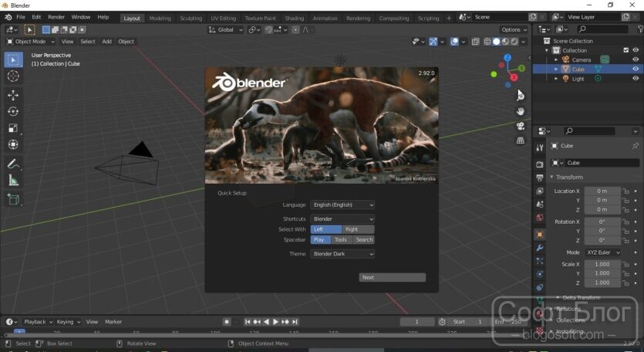Viewport: 644px width, 352px height.
Task: Uncheck the Collection exclude checkbox
Action: click(626, 50)
